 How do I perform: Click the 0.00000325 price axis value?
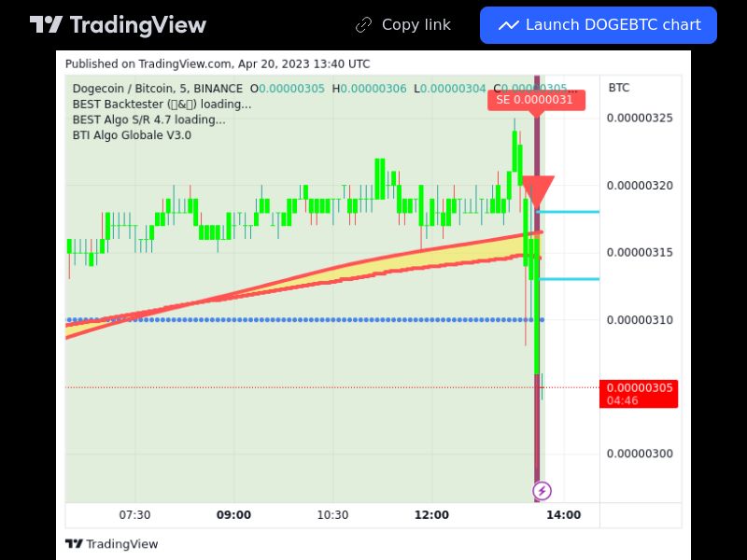640,119
